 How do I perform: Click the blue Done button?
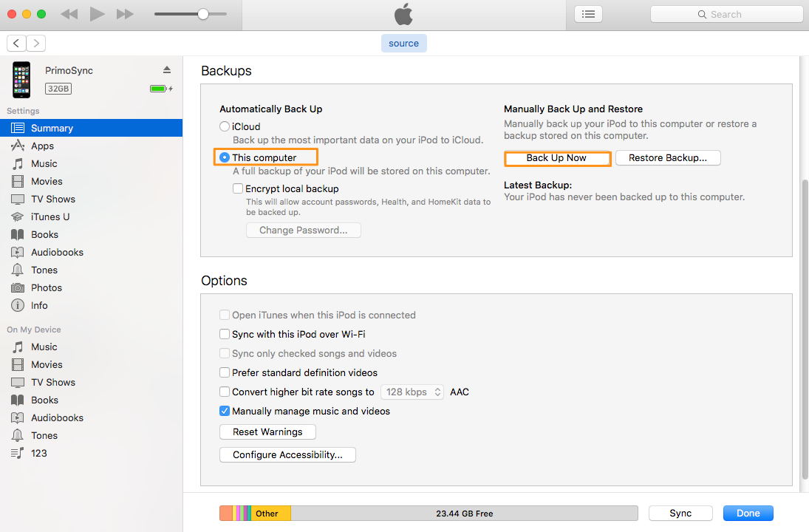748,513
